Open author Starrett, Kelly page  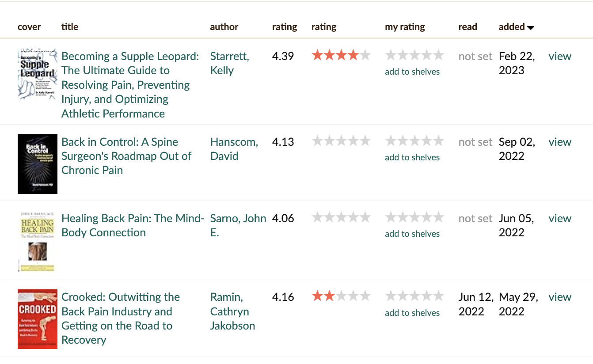[x=229, y=63]
